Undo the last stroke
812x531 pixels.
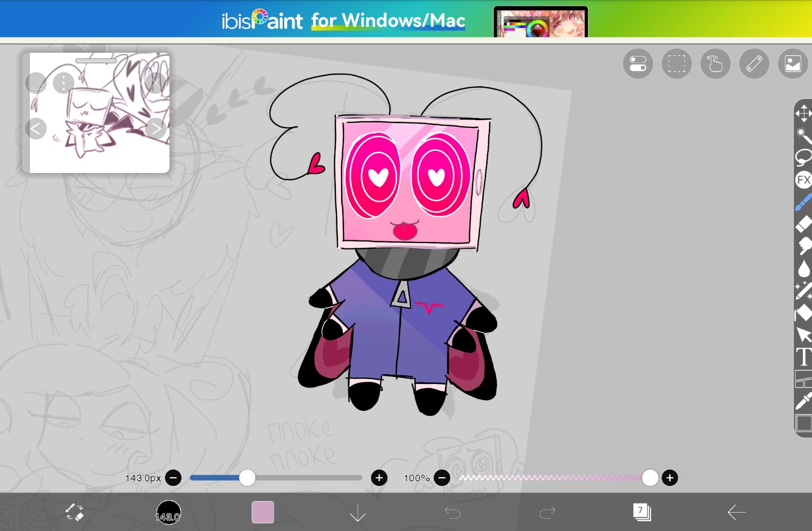(x=453, y=512)
